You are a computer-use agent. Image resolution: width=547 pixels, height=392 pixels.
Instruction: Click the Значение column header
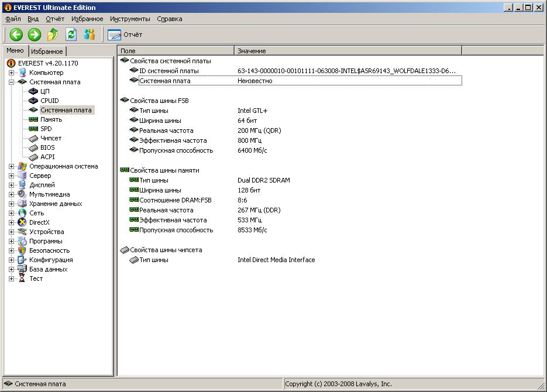(348, 51)
